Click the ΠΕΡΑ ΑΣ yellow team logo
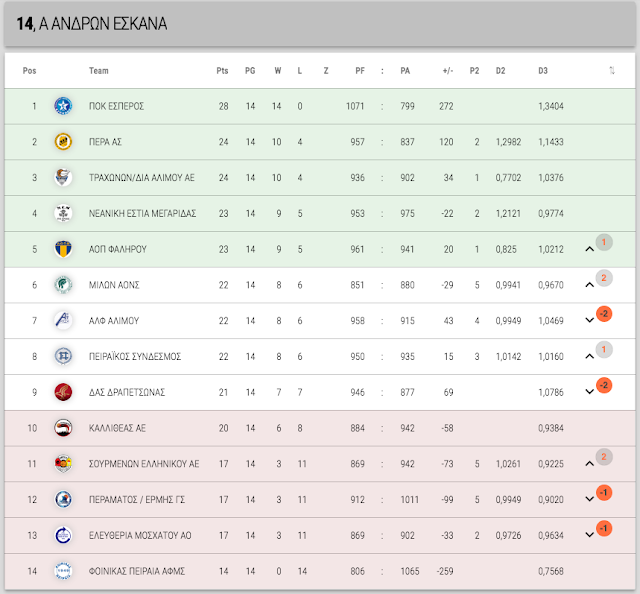Image resolution: width=640 pixels, height=594 pixels. [x=63, y=142]
